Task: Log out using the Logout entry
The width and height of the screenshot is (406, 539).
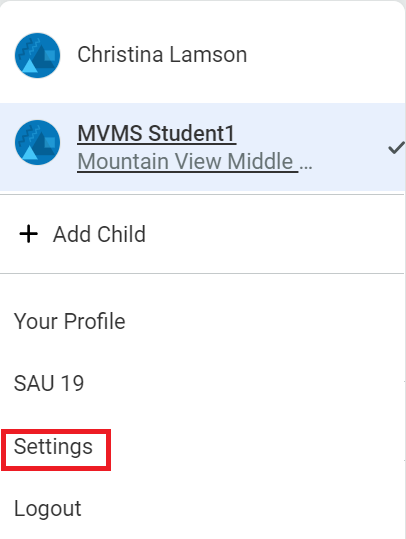Action: tap(48, 508)
